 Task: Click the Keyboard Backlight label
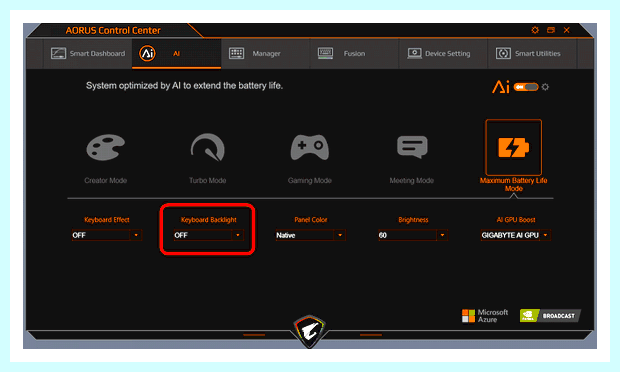[x=208, y=220]
